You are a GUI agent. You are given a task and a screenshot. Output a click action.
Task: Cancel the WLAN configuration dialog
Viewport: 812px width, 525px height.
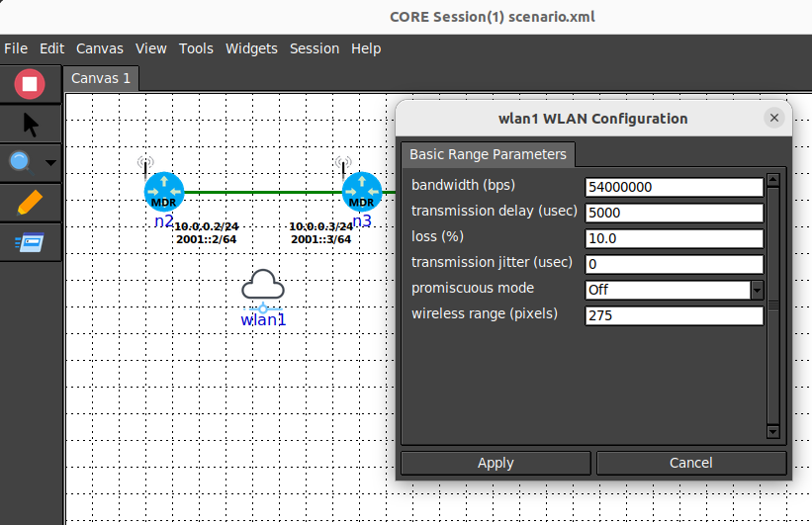(x=691, y=463)
